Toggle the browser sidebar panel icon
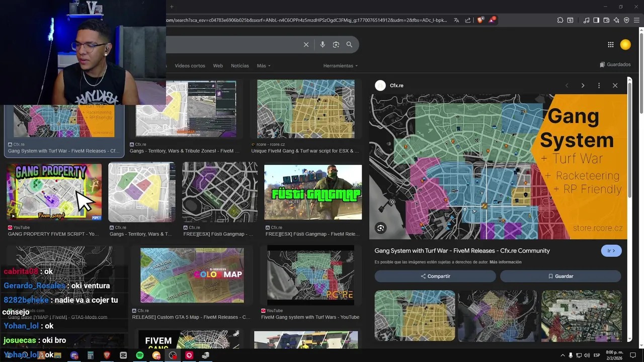Image resolution: width=644 pixels, height=362 pixels. (x=596, y=20)
